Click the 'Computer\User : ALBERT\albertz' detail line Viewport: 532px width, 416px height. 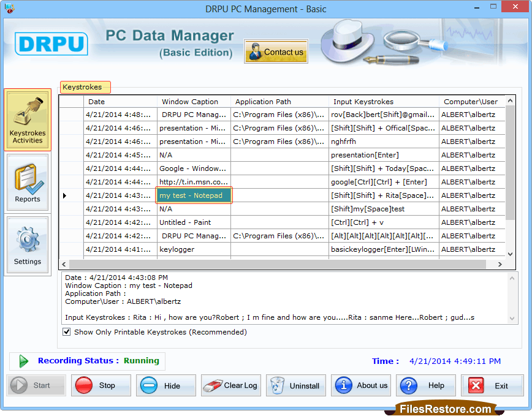coord(123,302)
